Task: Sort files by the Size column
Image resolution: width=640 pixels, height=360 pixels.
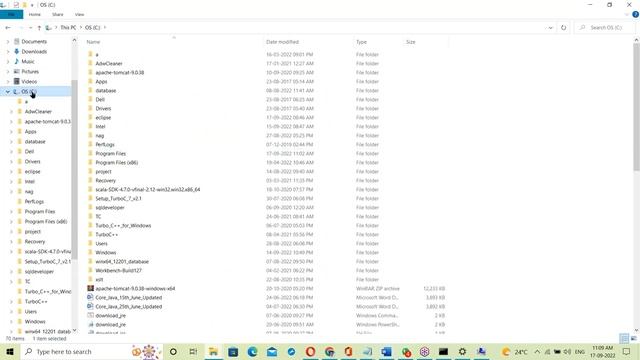Action: tap(411, 42)
